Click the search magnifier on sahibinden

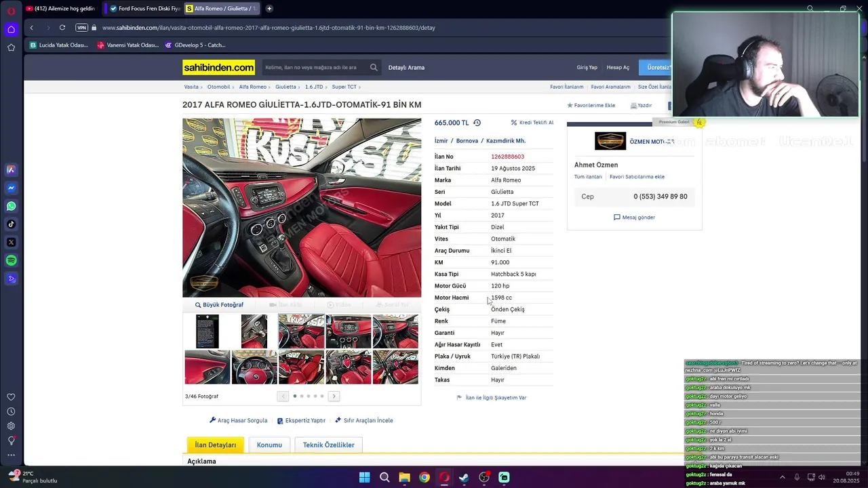374,67
